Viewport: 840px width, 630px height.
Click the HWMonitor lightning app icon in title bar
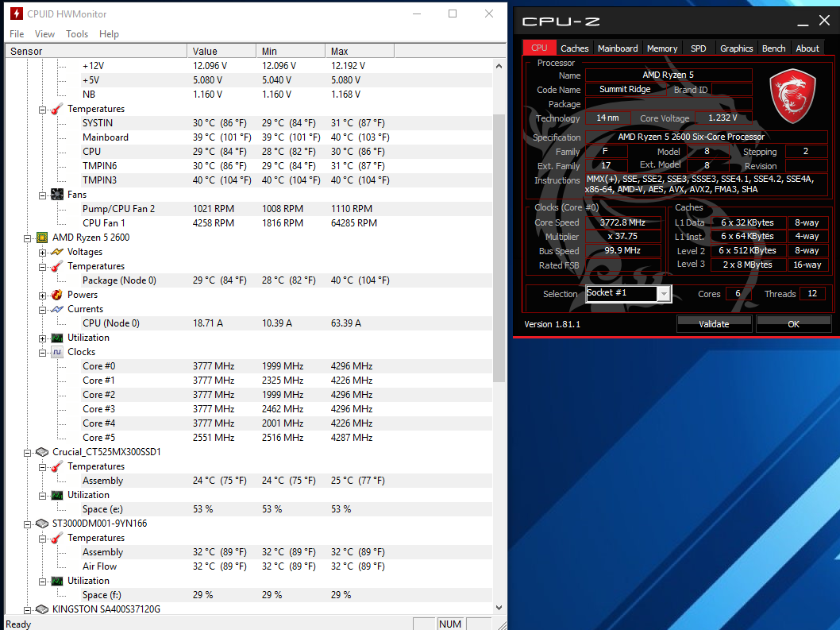(16, 14)
